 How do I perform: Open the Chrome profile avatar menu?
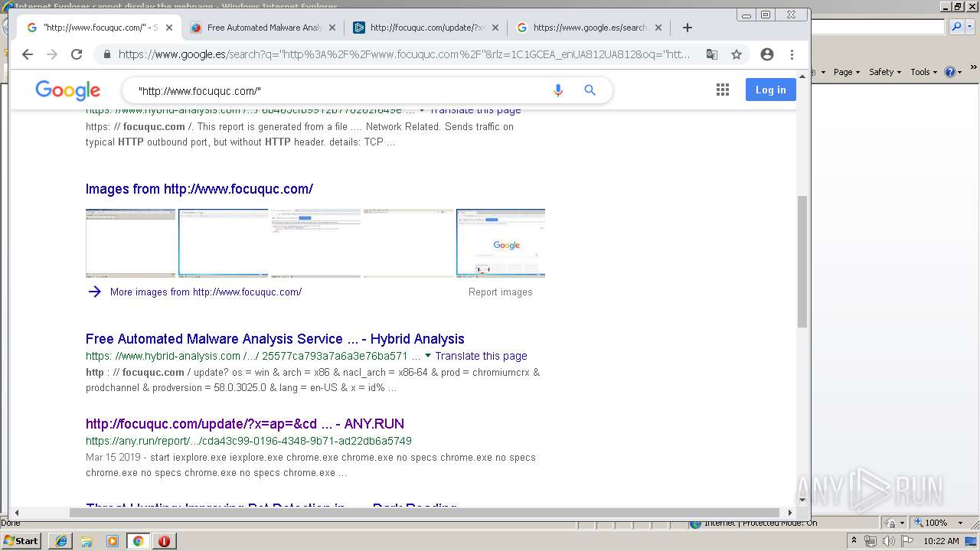[x=767, y=54]
